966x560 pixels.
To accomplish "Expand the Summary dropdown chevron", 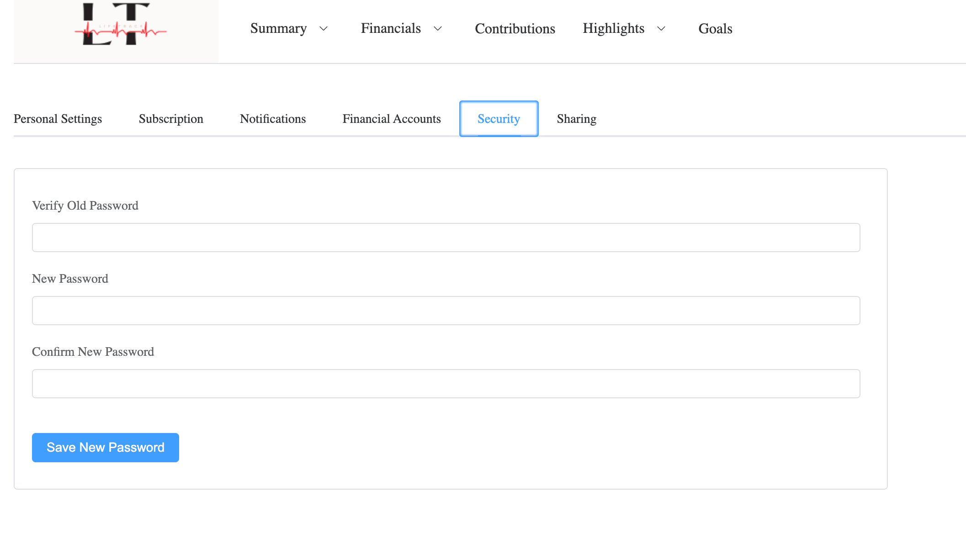I will [324, 29].
